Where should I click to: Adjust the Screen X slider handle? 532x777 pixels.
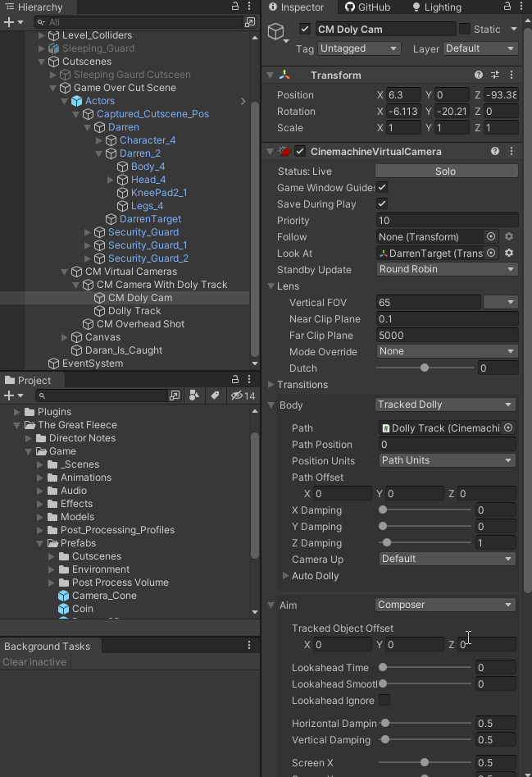(425, 762)
